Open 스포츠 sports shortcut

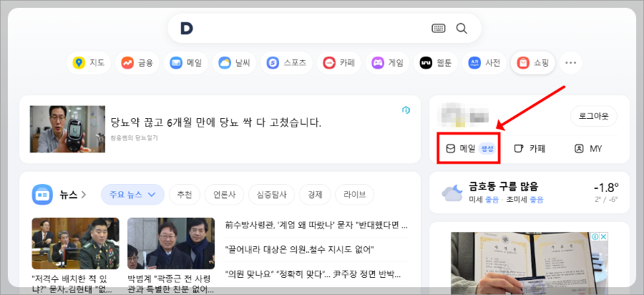click(286, 63)
